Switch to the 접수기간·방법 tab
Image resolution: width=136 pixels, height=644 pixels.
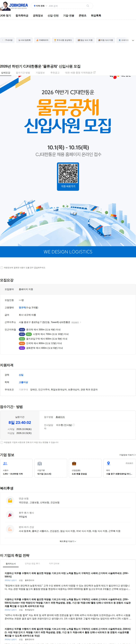click(x=23, y=73)
